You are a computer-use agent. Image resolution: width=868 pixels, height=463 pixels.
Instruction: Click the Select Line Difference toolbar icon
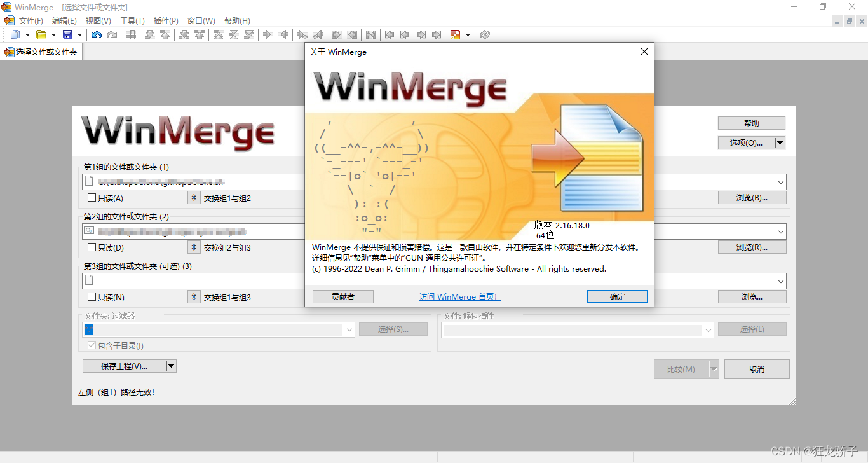[x=130, y=34]
